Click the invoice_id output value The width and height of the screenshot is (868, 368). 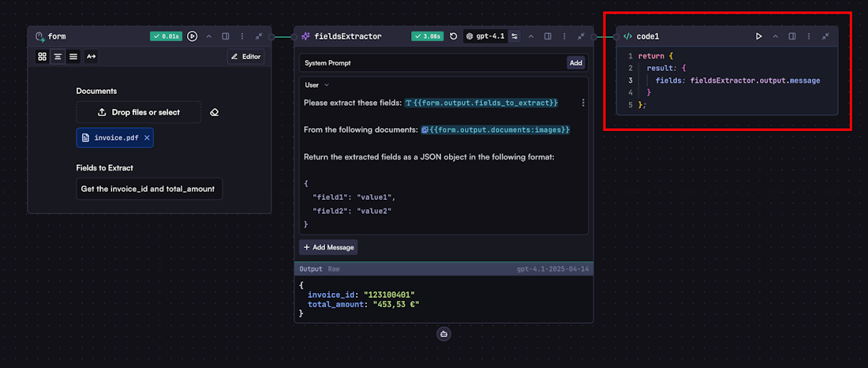click(389, 295)
